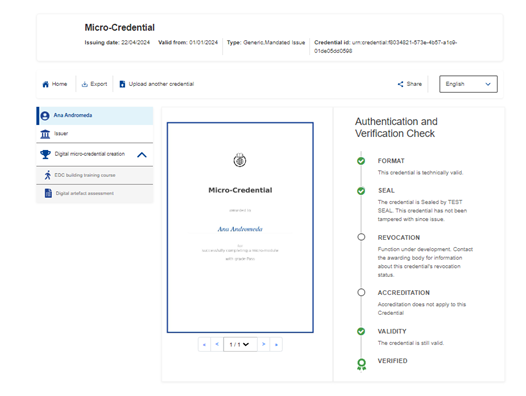
Task: Click the document icon for Digital artefact assessment
Action: pos(48,193)
